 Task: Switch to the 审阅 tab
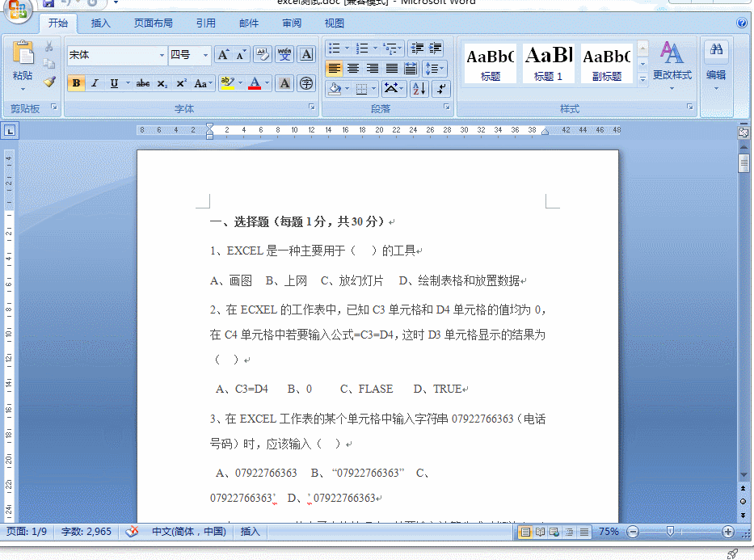(x=292, y=23)
